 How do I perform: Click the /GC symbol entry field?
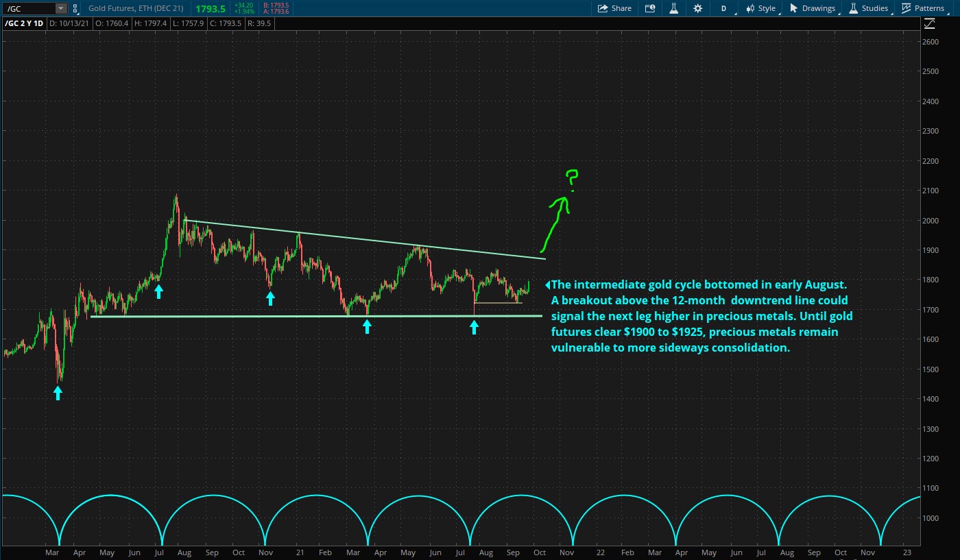click(29, 8)
